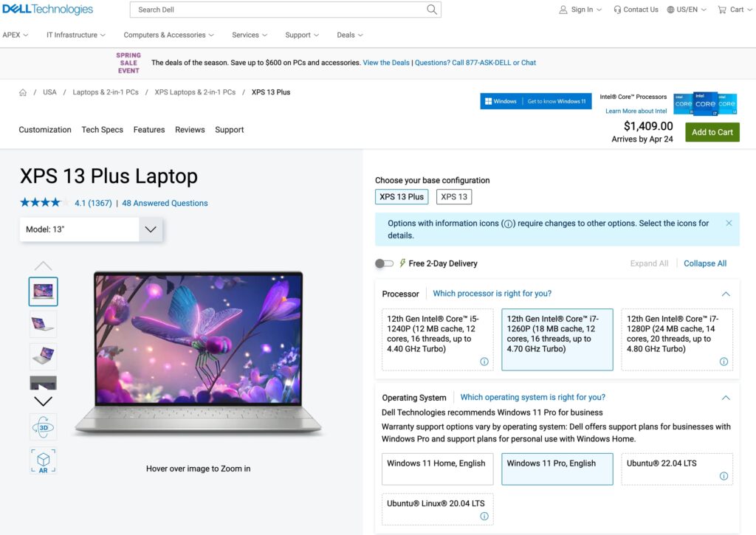Select the second laptop thumbnail
This screenshot has width=756, height=535.
point(44,323)
